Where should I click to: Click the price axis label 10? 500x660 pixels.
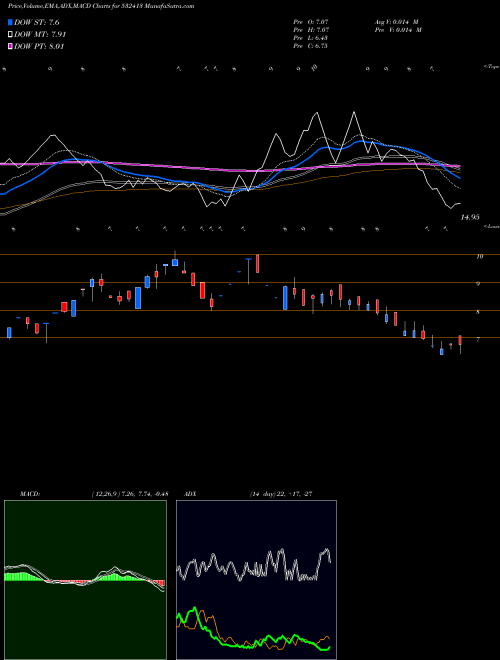[x=479, y=256]
